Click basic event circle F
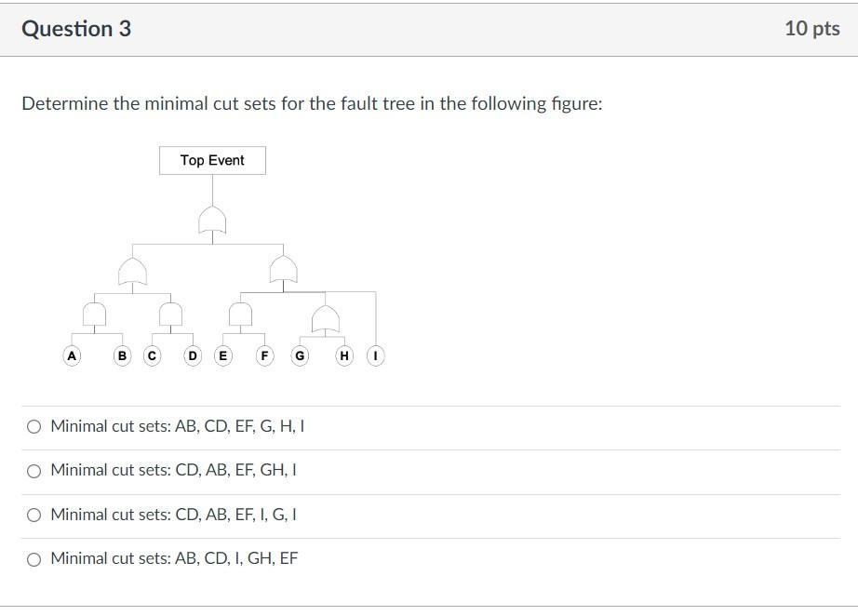This screenshot has height=616, width=858. tap(264, 355)
